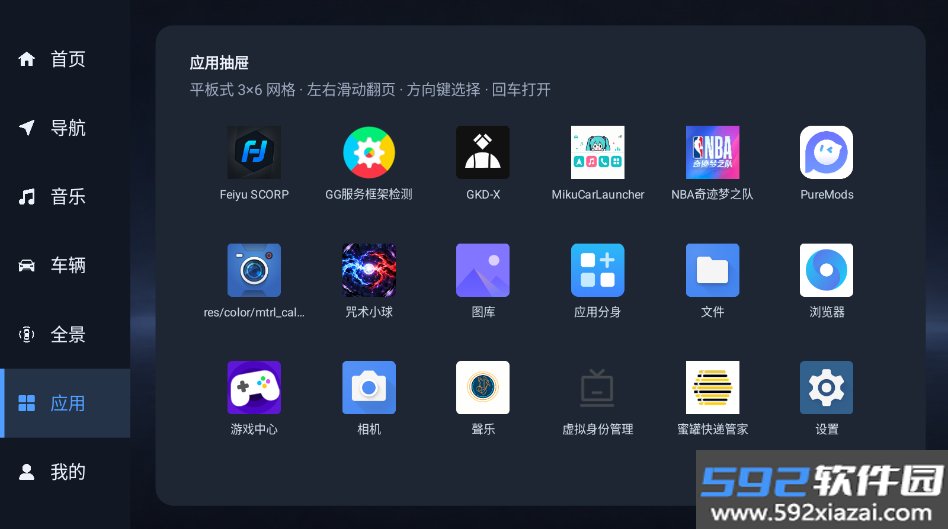Launch 蜜罐快递管家 app
The image size is (948, 529).
point(712,388)
